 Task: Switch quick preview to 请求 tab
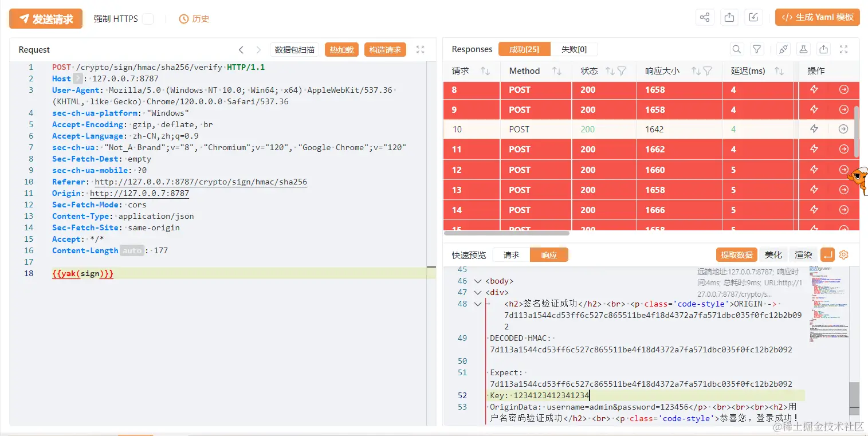[x=511, y=255]
